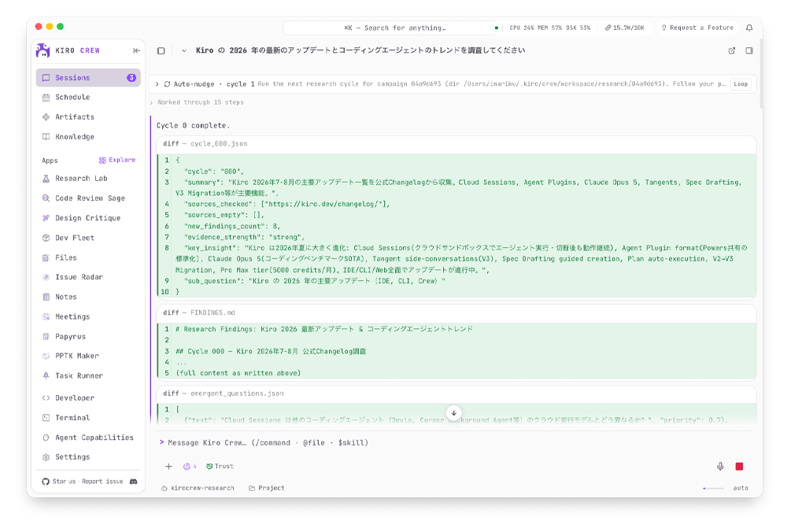This screenshot has width=787, height=532.
Task: Click the 15.7K/10K token usage indicator
Action: coord(625,28)
